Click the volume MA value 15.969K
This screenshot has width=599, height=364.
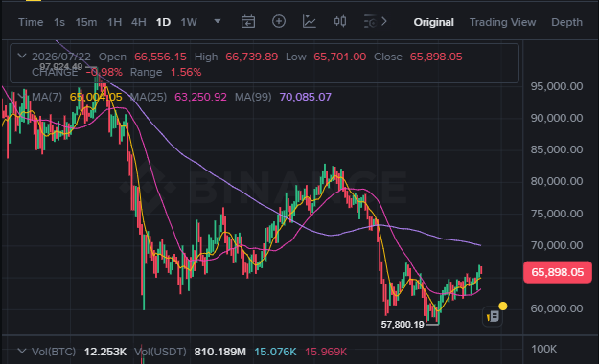(x=326, y=352)
